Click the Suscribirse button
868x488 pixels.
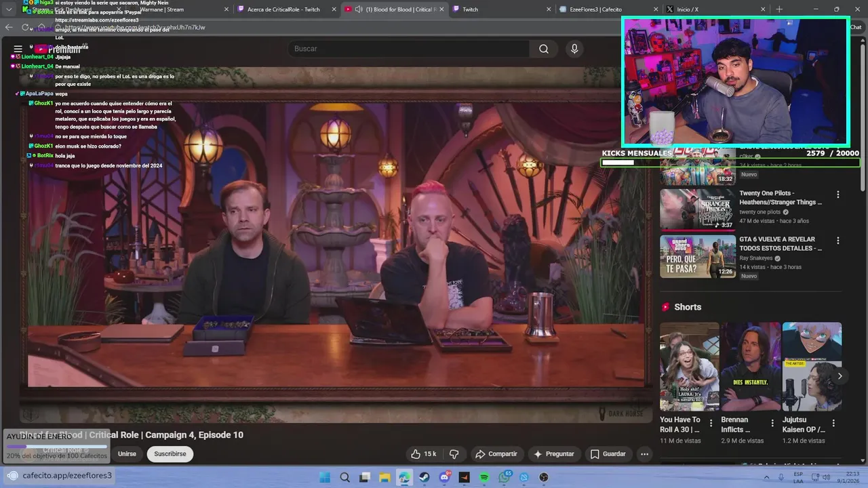[x=170, y=454]
